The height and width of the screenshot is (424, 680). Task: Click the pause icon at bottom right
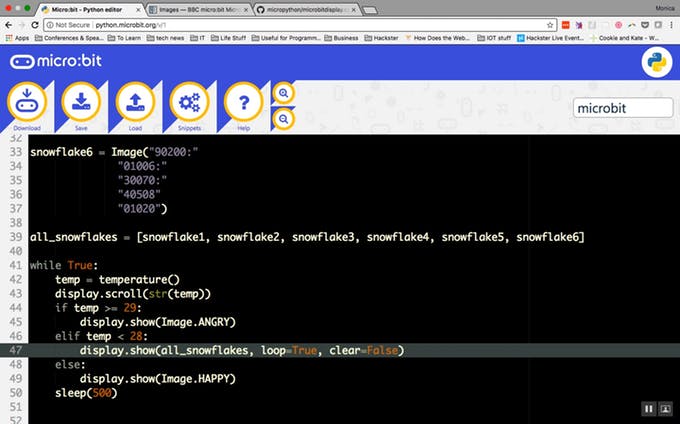coord(649,409)
